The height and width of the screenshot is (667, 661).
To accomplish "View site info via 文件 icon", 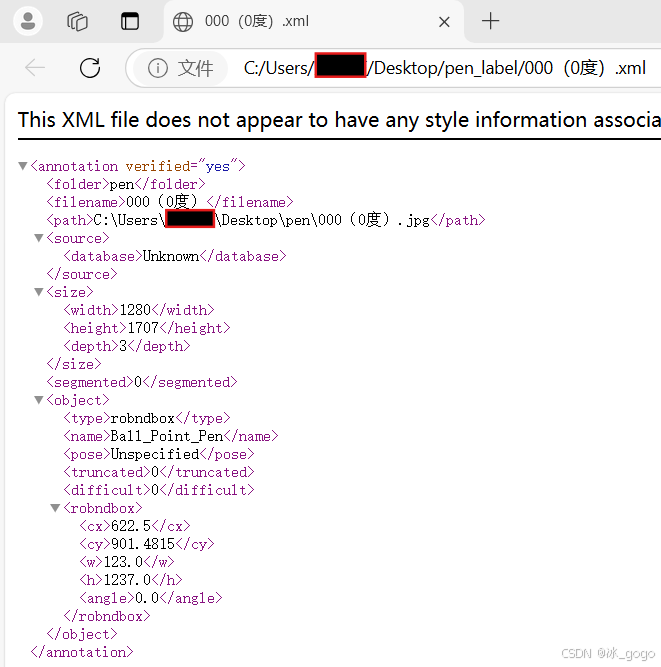I will click(180, 68).
